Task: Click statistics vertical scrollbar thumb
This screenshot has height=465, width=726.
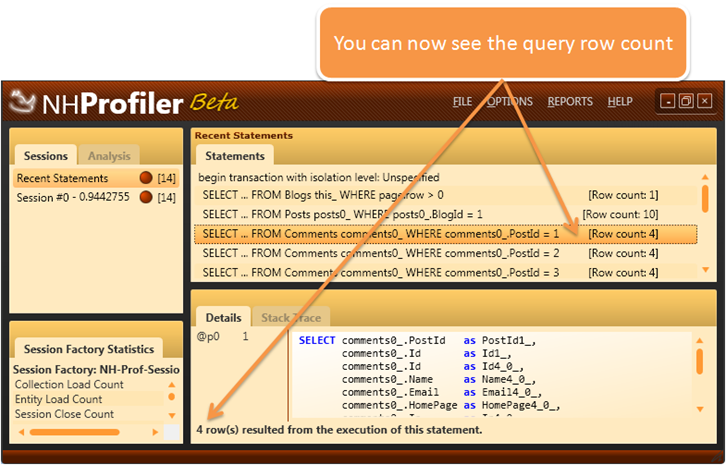Action: pos(172,397)
